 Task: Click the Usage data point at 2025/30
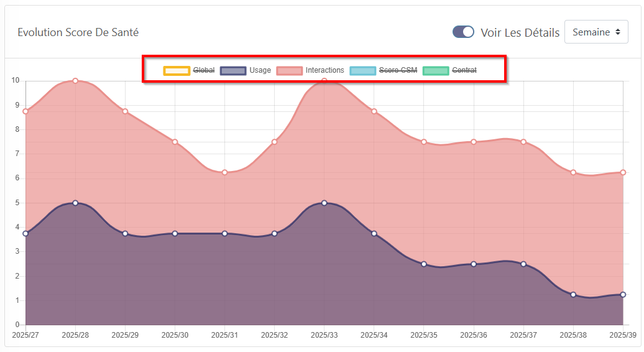coord(175,233)
